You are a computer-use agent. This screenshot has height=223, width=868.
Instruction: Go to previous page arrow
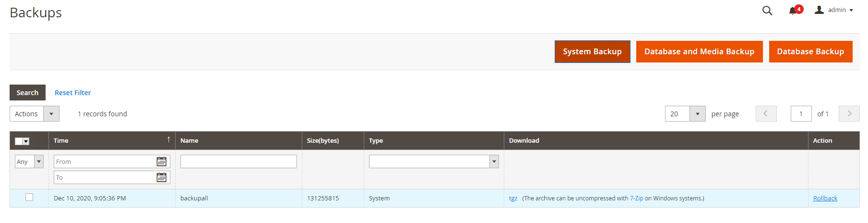(766, 114)
